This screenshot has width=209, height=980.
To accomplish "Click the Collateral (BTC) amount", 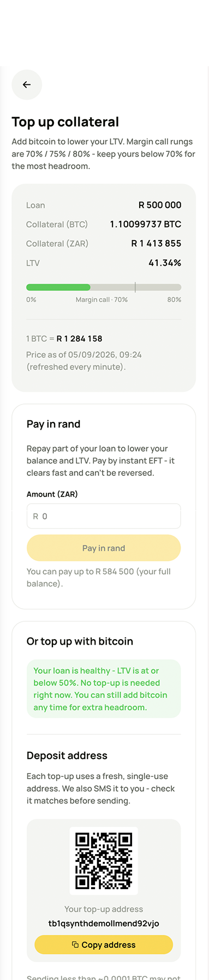I will click(x=146, y=224).
